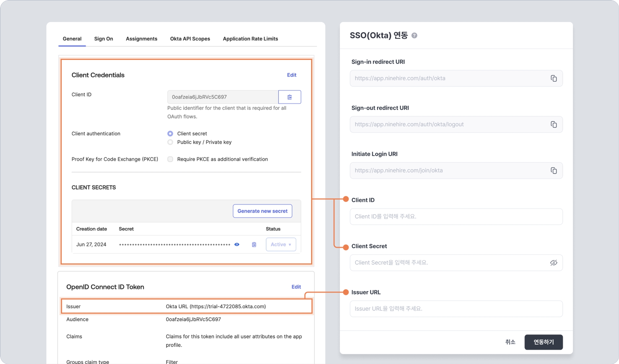This screenshot has width=619, height=364.
Task: Click the help icon beside SSO(Okta) title
Action: (x=414, y=36)
